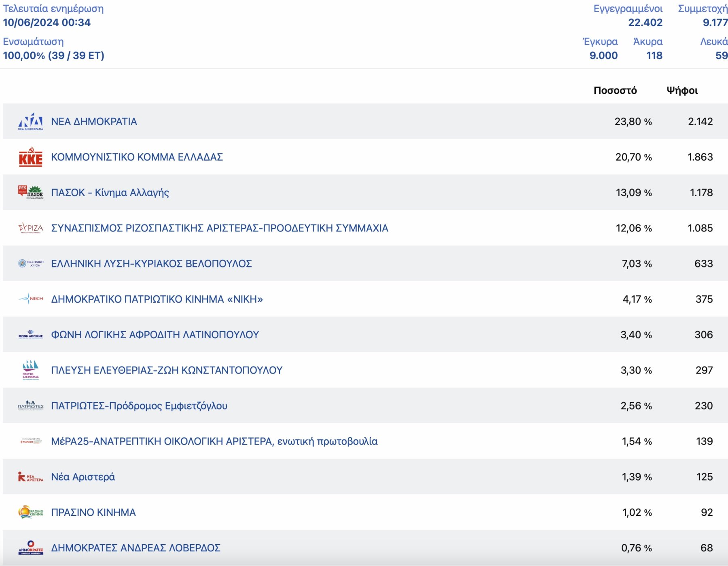Open ΕΛΛΗΝΙΚΗ ΛΥΣΗ-ΚΥΡΙΑΚΟΣ ΒΕΛΟΠΟΥΛΟΣ name

(x=152, y=264)
